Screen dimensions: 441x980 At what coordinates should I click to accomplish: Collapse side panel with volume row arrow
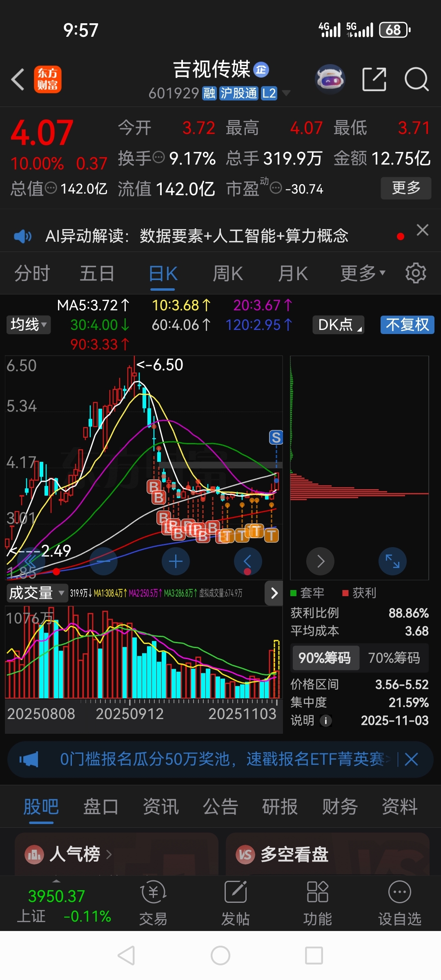[x=274, y=593]
